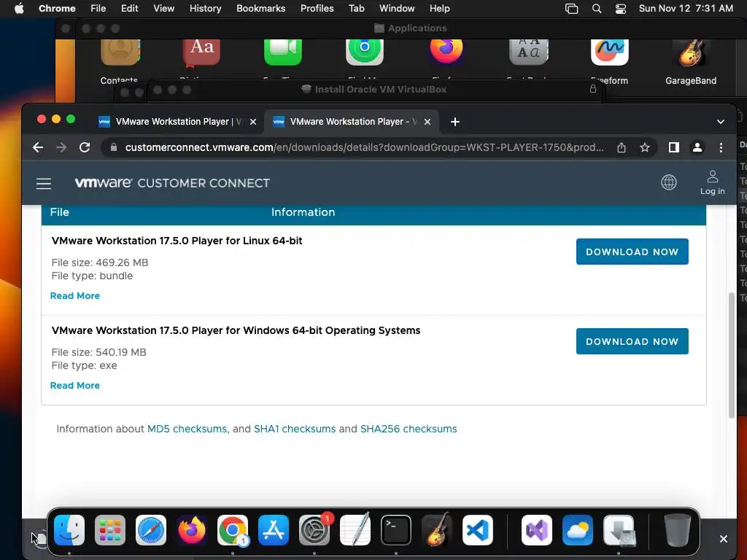Open the SHA256 checksums link
The width and height of the screenshot is (747, 560).
pyautogui.click(x=409, y=429)
